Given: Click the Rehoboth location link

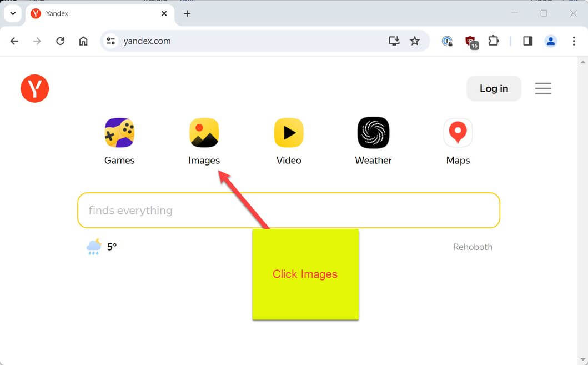Looking at the screenshot, I should [473, 247].
